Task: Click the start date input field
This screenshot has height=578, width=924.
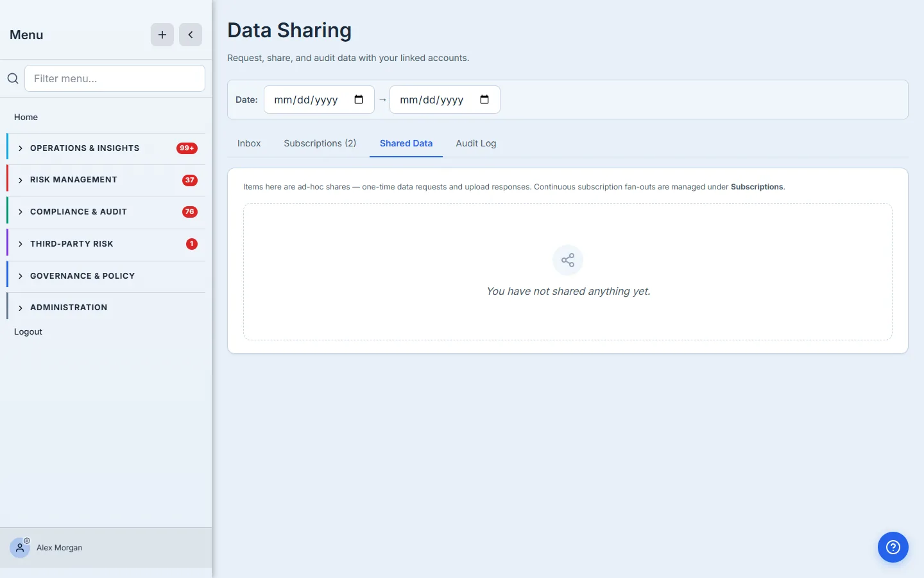Action: click(319, 100)
